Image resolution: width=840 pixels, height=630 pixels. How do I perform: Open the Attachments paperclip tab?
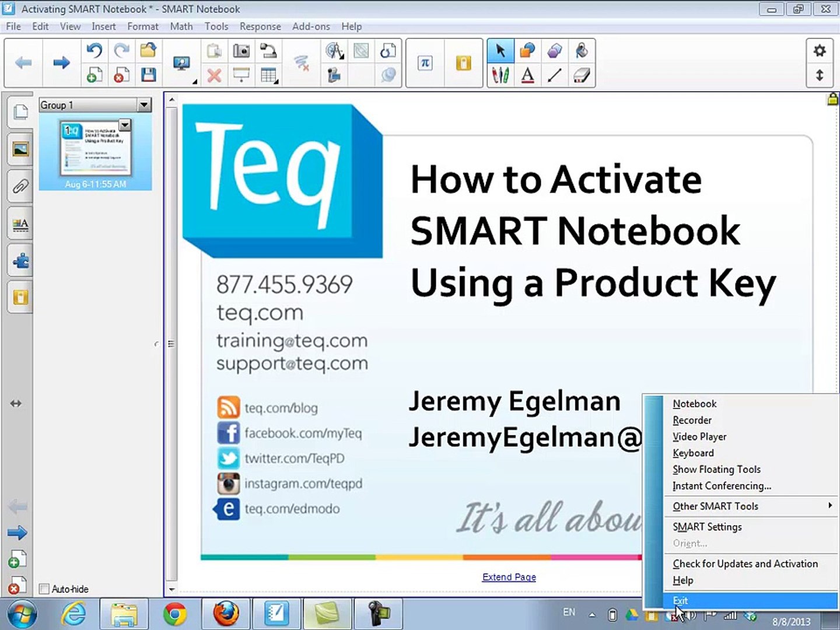coord(20,187)
